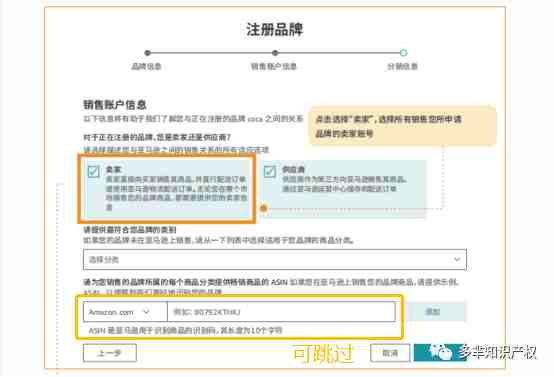Toggle the 卖家 (seller) checkbox

point(93,171)
